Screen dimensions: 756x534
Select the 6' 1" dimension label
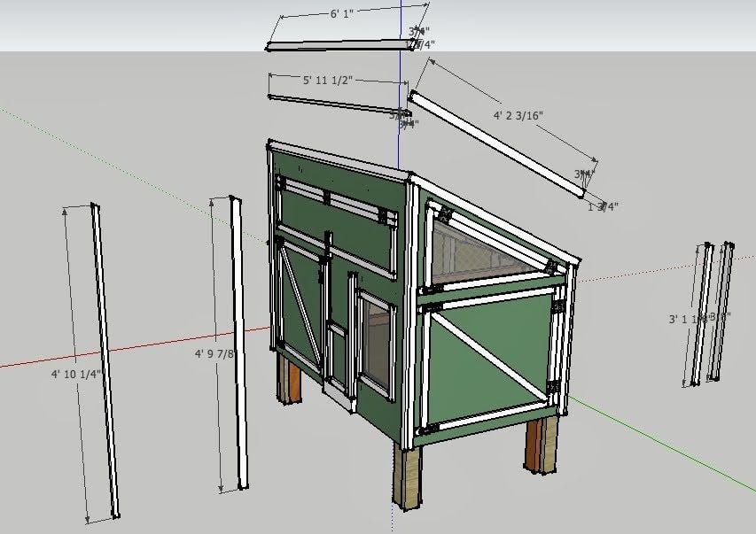point(342,14)
